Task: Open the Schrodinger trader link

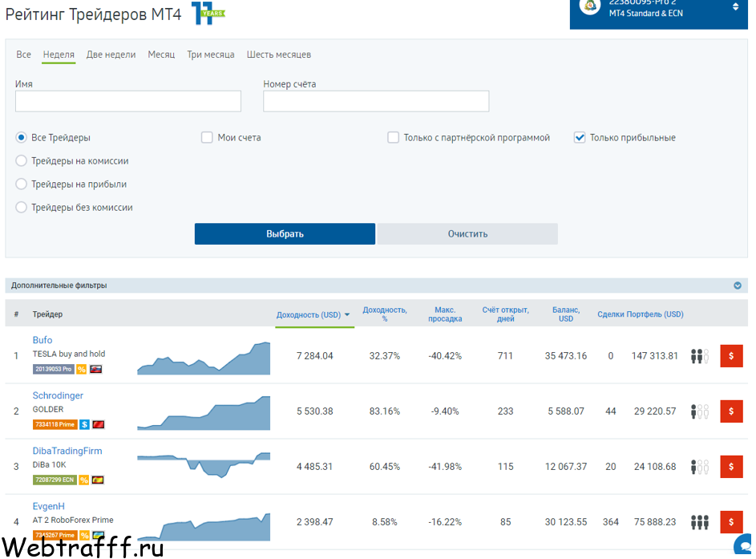Action: pos(58,395)
